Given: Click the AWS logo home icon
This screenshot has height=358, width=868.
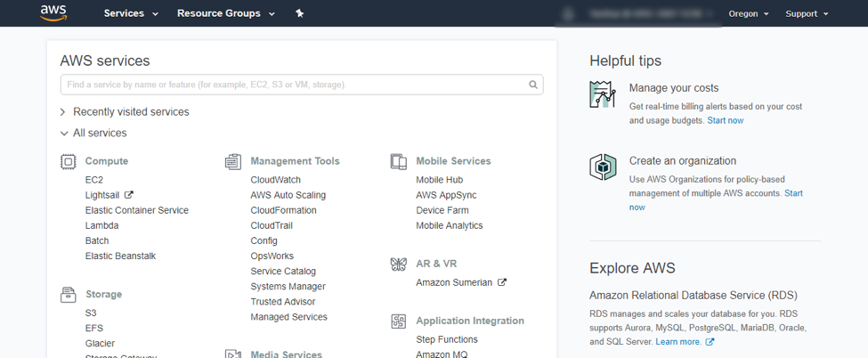Looking at the screenshot, I should click(x=53, y=12).
